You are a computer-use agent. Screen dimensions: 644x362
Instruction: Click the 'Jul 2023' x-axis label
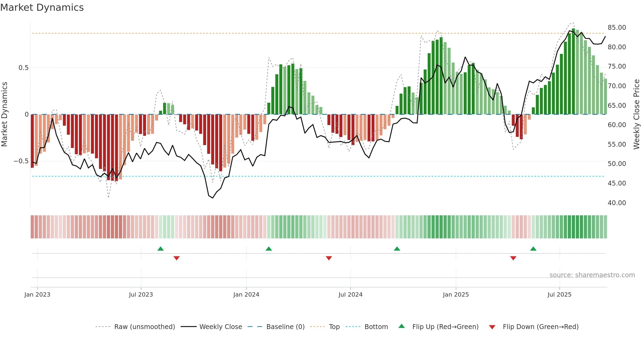pyautogui.click(x=141, y=294)
